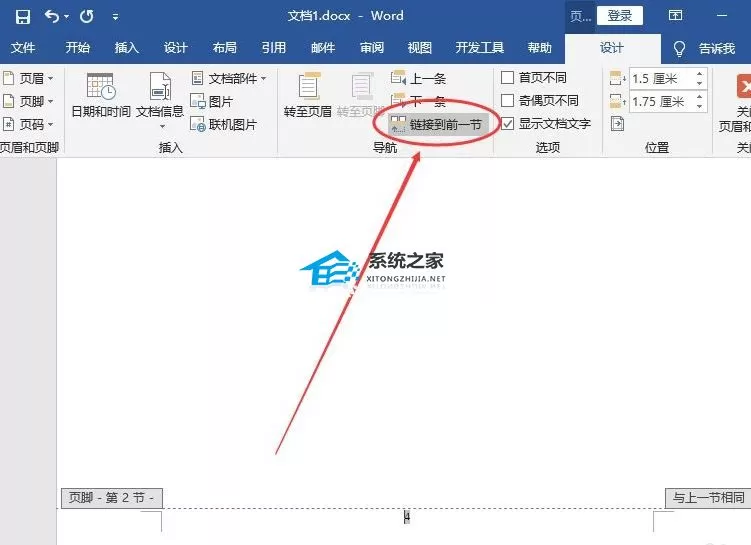Click the Save icon in title bar
This screenshot has width=751, height=545.
point(23,17)
